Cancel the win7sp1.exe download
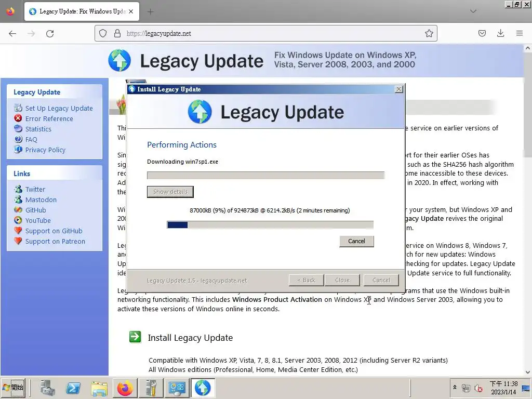 click(x=356, y=241)
